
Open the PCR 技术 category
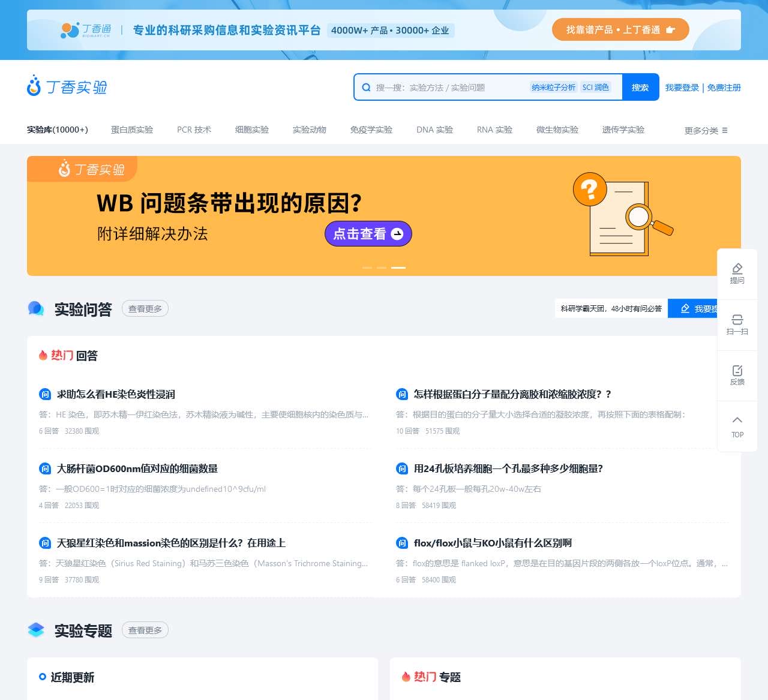click(194, 130)
